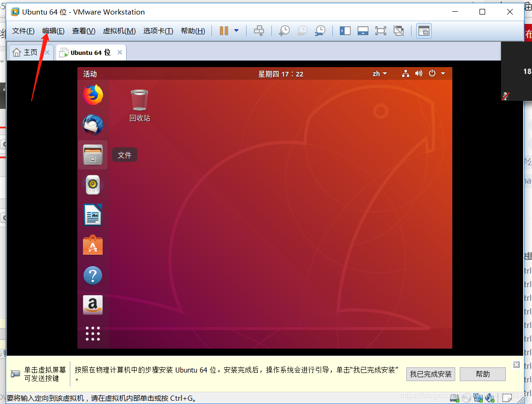Open the 选项卡(T) menu
The height and width of the screenshot is (404, 532).
pyautogui.click(x=158, y=31)
